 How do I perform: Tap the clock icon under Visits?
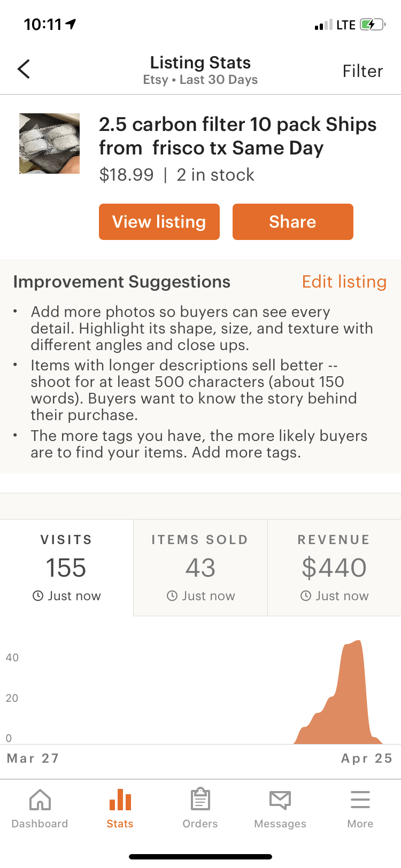(x=38, y=596)
